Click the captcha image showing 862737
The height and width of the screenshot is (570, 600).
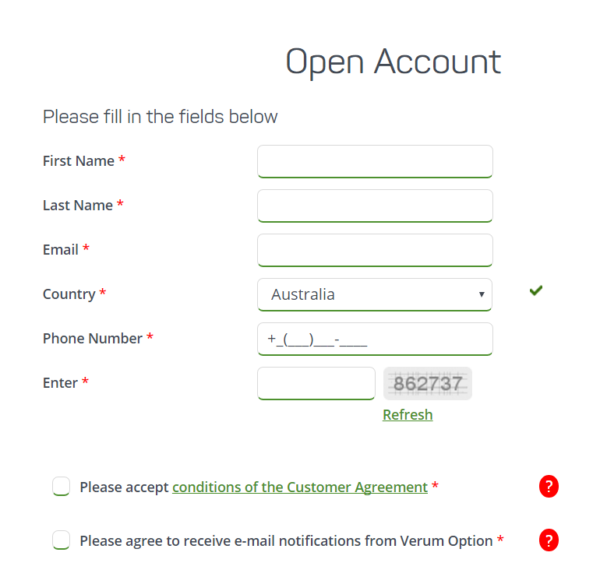click(427, 383)
